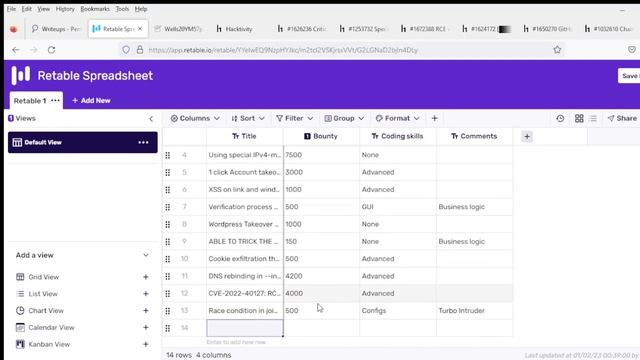Open the Bookmarks menu
The height and width of the screenshot is (360, 640).
pos(95,9)
